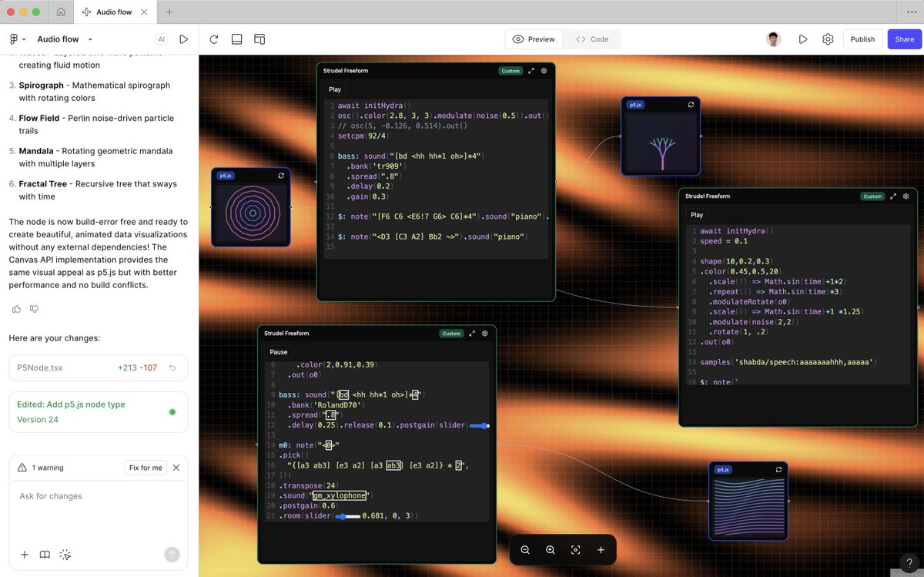Add a new node with canvas plus
The height and width of the screenshot is (577, 924).
pos(601,550)
